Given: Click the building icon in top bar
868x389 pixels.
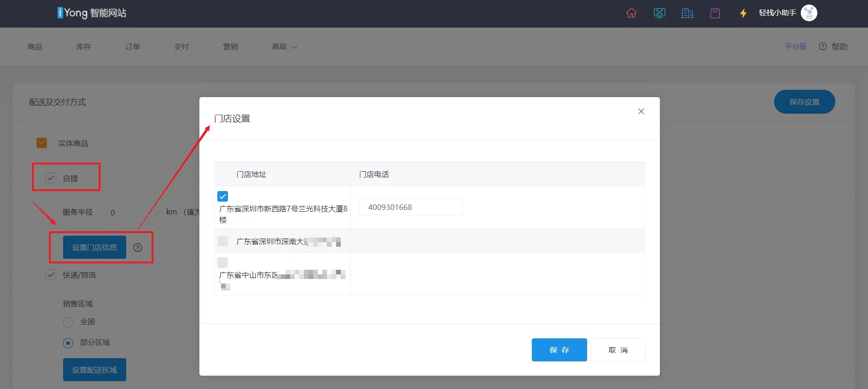Looking at the screenshot, I should point(687,13).
